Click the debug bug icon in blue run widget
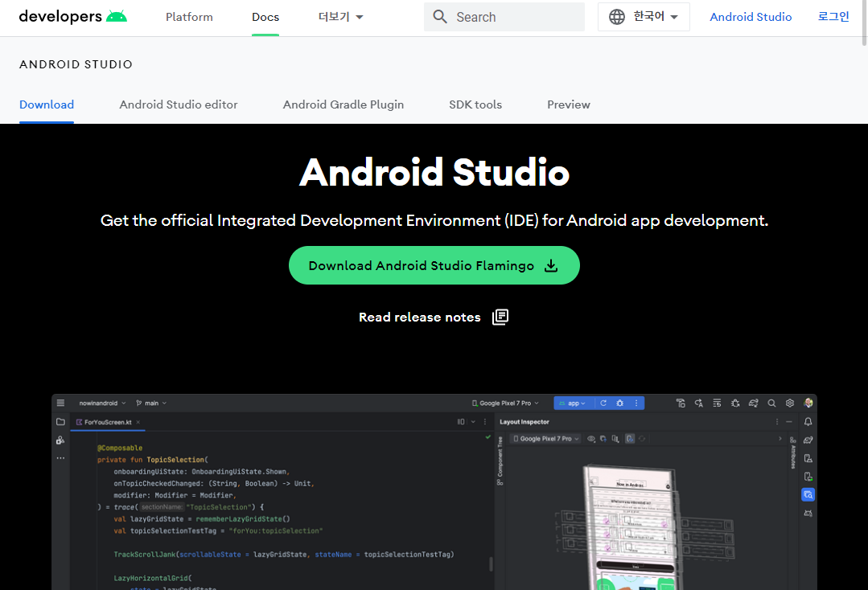The height and width of the screenshot is (590, 868). point(620,403)
